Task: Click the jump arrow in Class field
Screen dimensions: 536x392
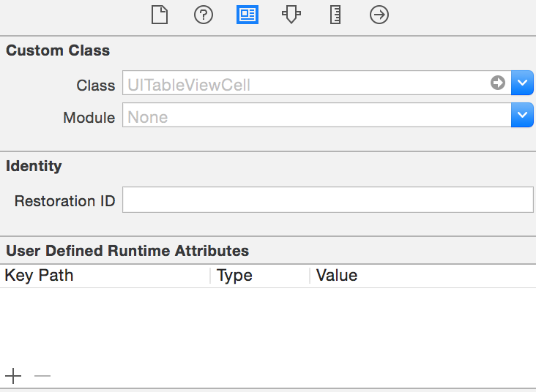Action: (x=498, y=83)
